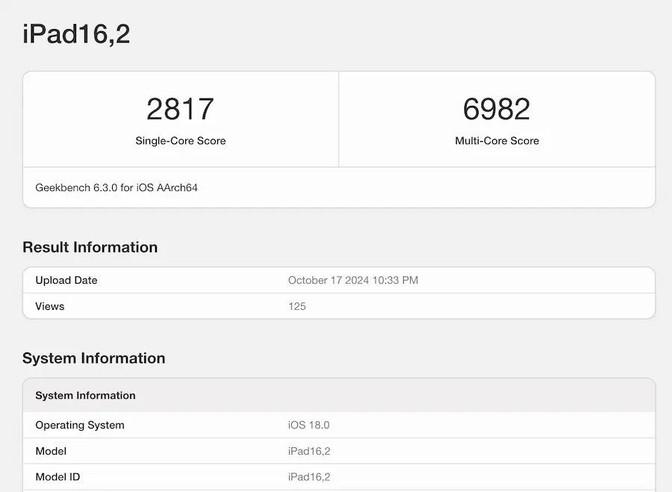
Task: Click the Model row label
Action: [51, 451]
